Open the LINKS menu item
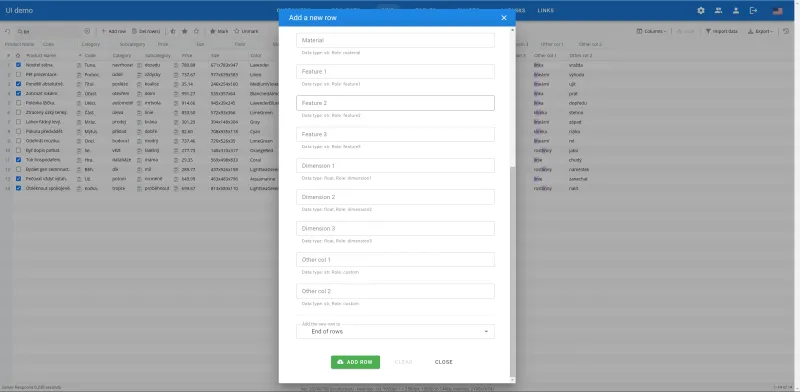The image size is (800, 392). click(545, 11)
